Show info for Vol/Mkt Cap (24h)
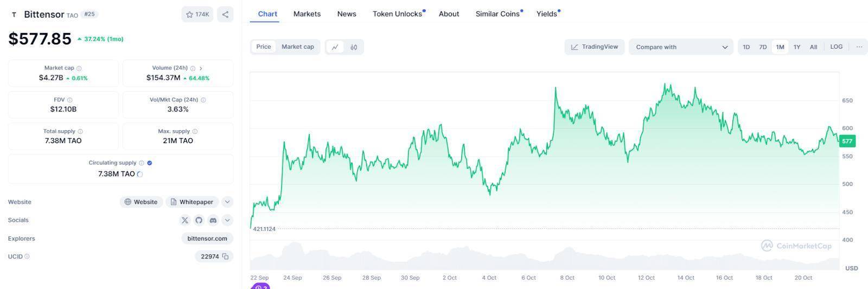Screen dimensions: 868x289 coord(203,100)
